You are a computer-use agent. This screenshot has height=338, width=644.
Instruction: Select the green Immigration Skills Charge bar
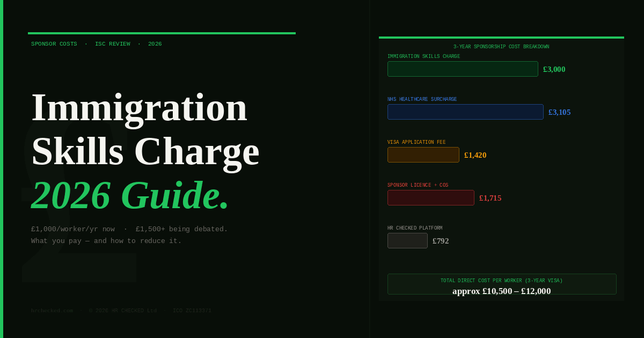[x=463, y=69]
